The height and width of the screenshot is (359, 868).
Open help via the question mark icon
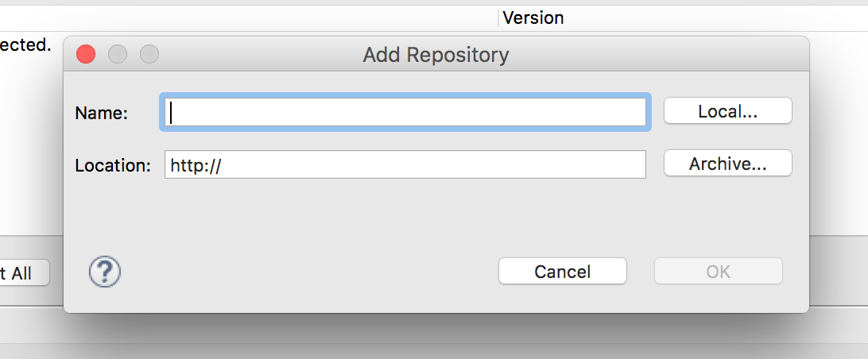pyautogui.click(x=105, y=272)
